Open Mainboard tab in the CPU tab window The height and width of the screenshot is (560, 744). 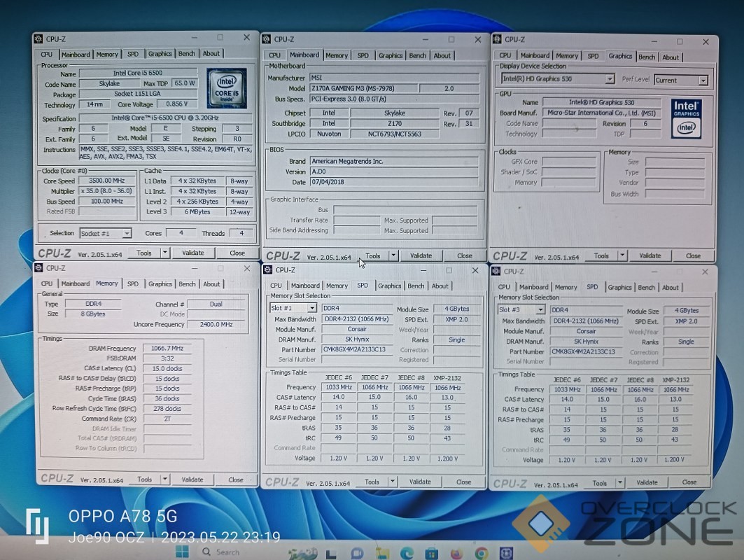76,55
